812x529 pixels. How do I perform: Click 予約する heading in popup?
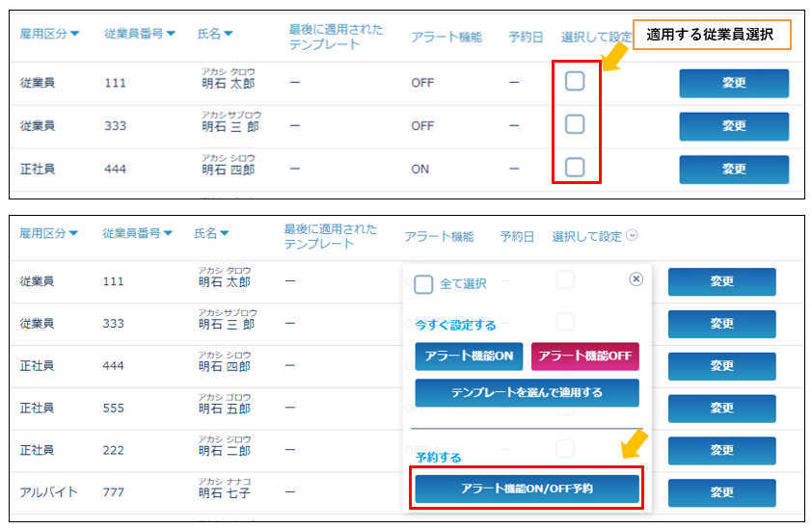coord(438,458)
